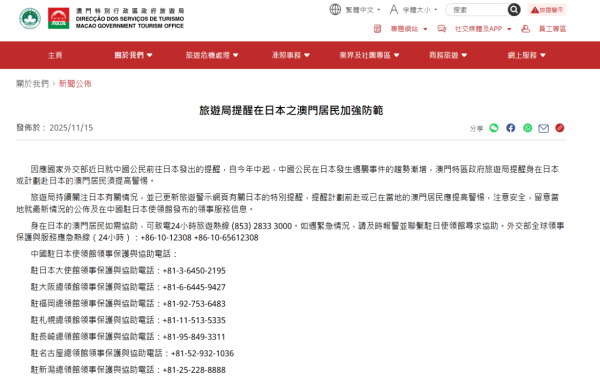Open the 准照事務 menu
600x388 pixels.
tap(290, 55)
